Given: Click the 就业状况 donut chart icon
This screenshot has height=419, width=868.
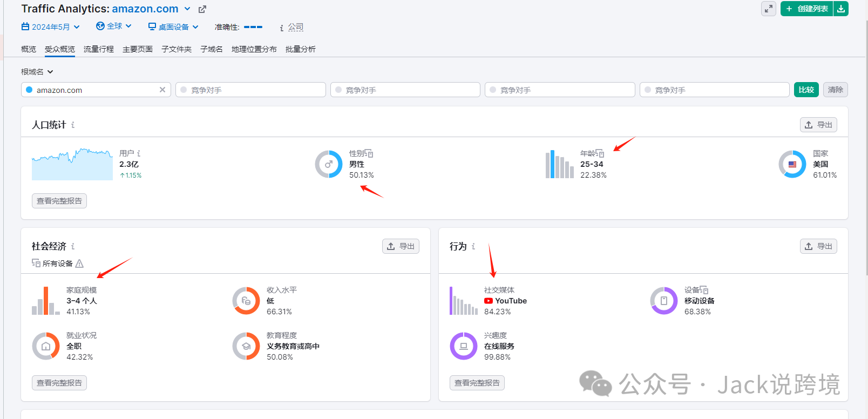Looking at the screenshot, I should pos(46,346).
